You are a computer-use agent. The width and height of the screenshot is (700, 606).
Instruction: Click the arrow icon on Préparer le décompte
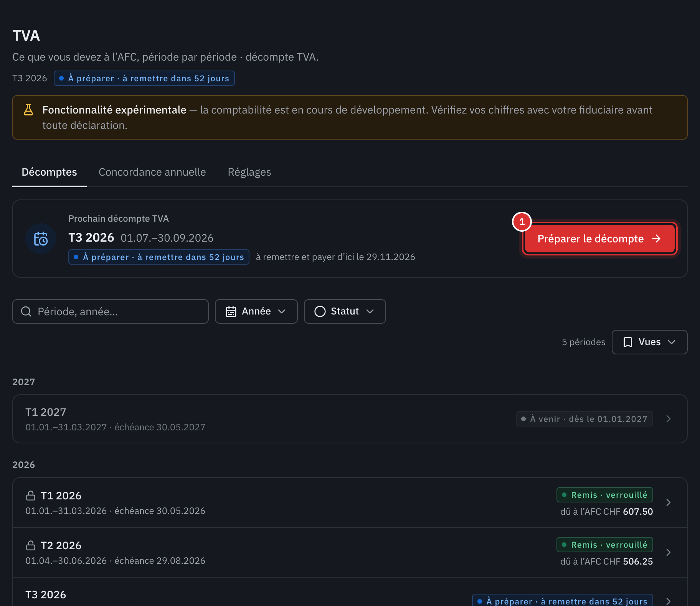click(x=657, y=239)
